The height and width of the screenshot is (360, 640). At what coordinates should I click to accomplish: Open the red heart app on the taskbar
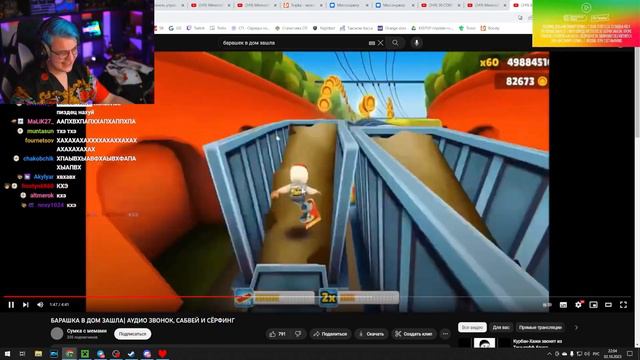(x=162, y=353)
